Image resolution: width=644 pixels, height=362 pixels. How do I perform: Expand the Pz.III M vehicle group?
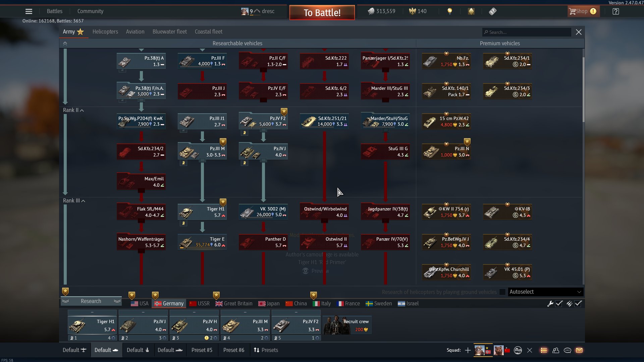point(202,161)
